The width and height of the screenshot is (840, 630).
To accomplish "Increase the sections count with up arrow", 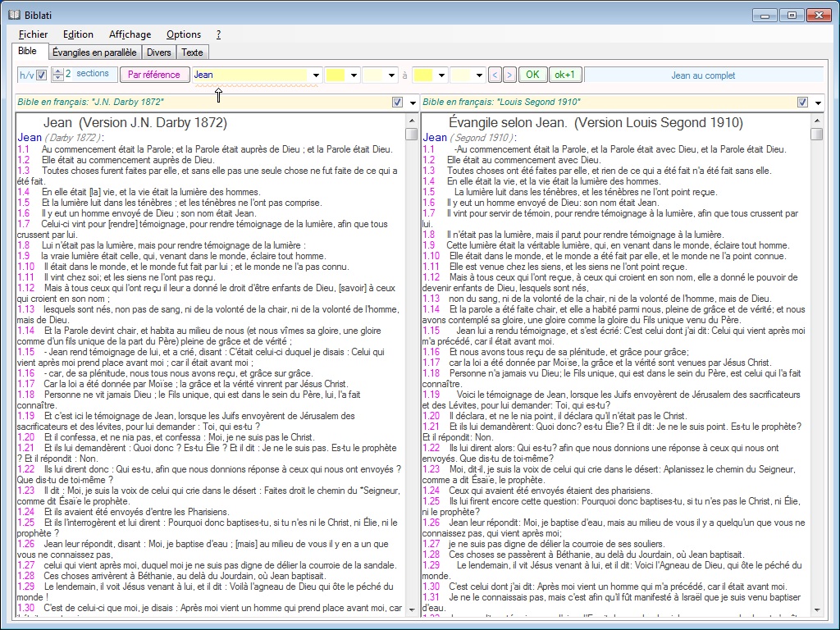I will (57, 71).
